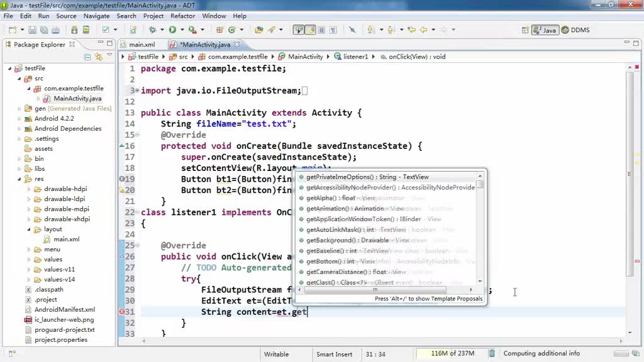Image resolution: width=644 pixels, height=362 pixels.
Task: Toggle Word Wrap highlighter button
Action: [x=310, y=30]
